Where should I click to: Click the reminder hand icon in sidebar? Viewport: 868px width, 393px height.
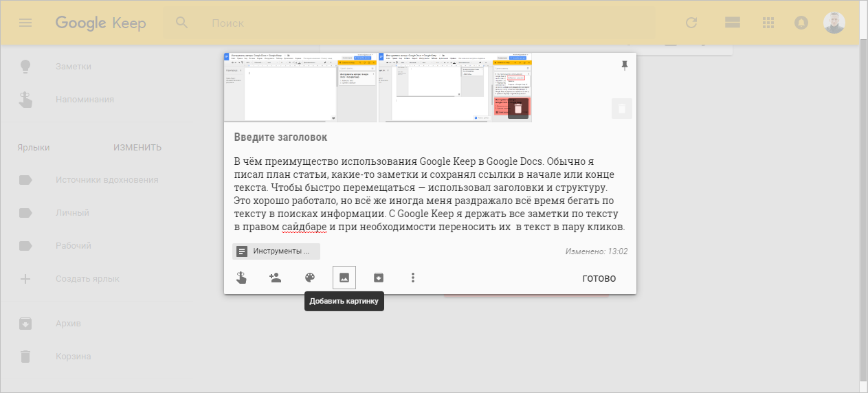(x=25, y=100)
